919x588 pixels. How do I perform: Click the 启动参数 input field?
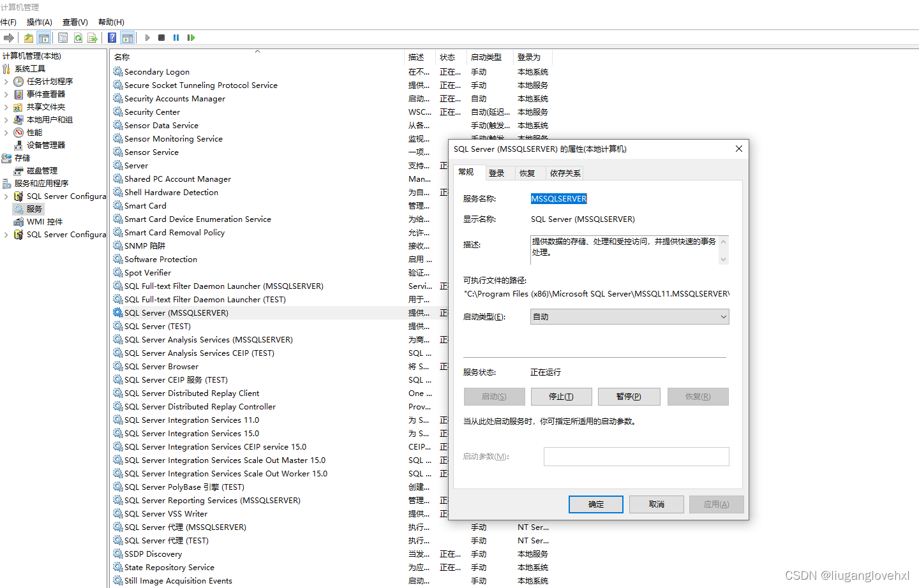636,457
